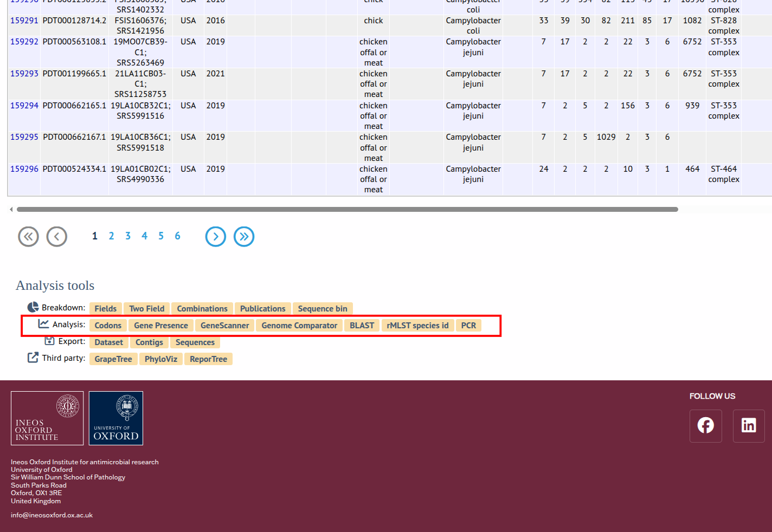Launch the GrapeTree third party tool

(113, 359)
